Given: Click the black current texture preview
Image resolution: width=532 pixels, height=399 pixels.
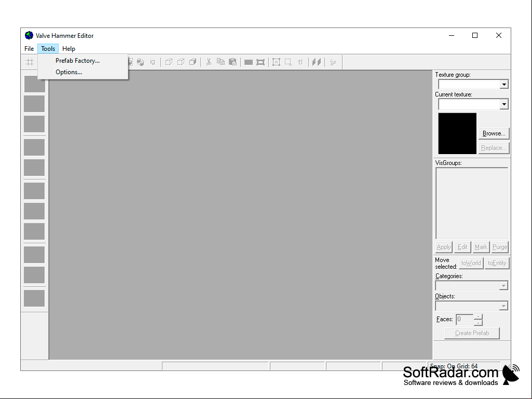Looking at the screenshot, I should pos(457,133).
